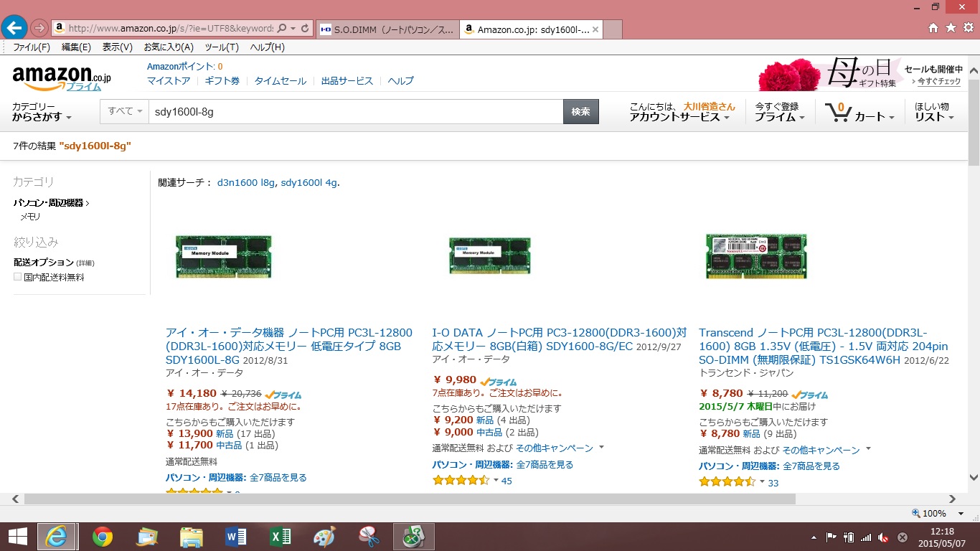980x551 pixels.
Task: Switch to the S.O.DIMM tab
Action: click(387, 29)
